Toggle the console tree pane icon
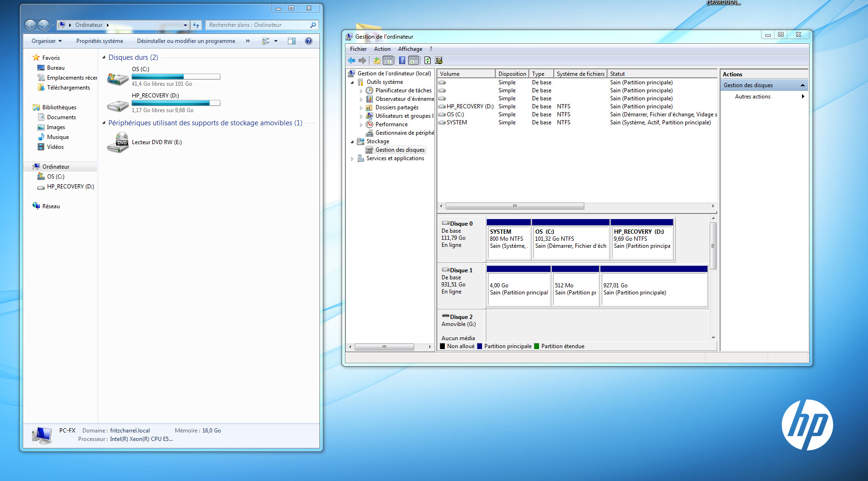 point(388,60)
